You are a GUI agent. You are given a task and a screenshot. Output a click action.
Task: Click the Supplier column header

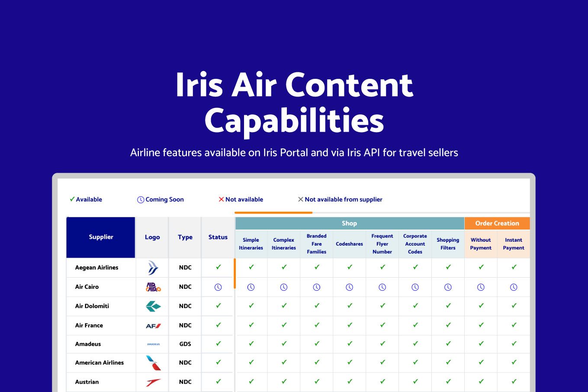(101, 237)
